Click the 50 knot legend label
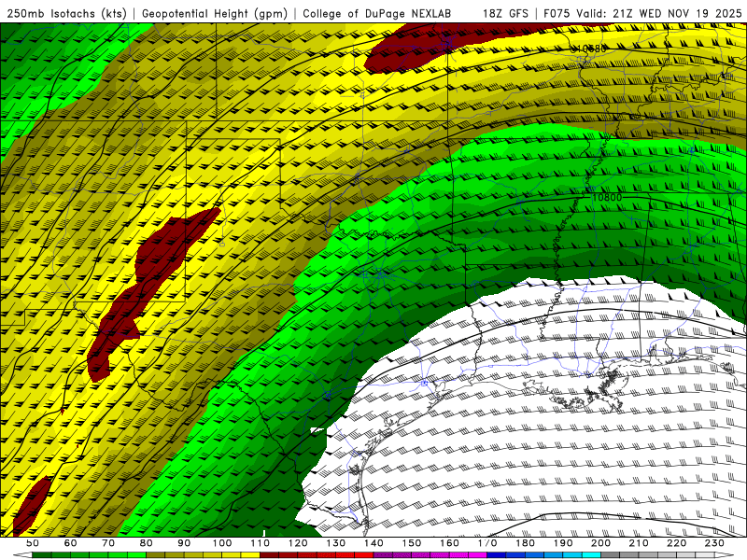Viewport: 747px width, 560px height. 33,543
